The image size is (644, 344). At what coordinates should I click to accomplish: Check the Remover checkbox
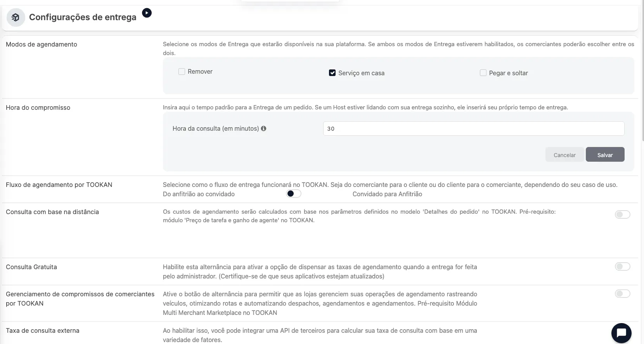(x=182, y=72)
